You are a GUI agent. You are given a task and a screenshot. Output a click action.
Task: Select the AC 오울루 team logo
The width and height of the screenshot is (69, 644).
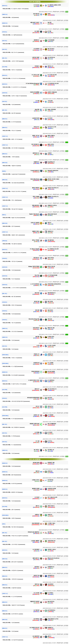pos(41,32)
